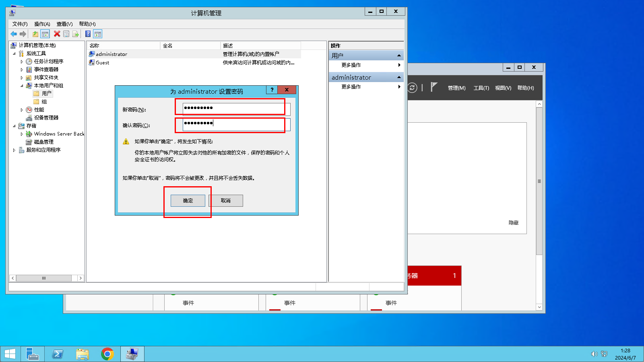644x362 pixels.
Task: Select the administrator user row
Action: (194, 54)
